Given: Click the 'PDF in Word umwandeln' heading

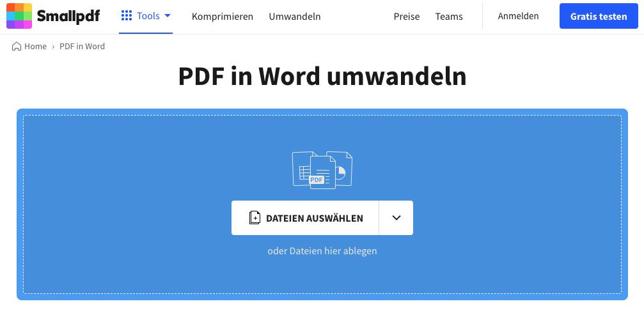Looking at the screenshot, I should tap(322, 76).
